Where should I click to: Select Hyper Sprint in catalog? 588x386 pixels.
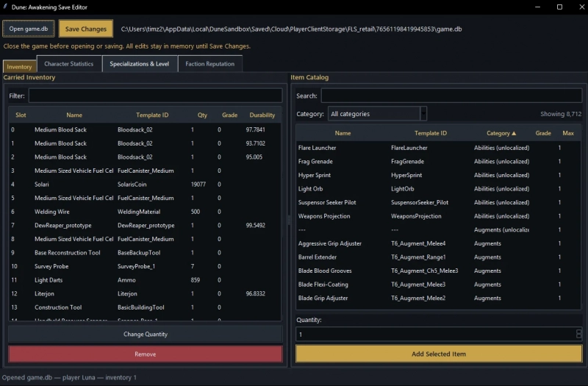(x=438, y=175)
